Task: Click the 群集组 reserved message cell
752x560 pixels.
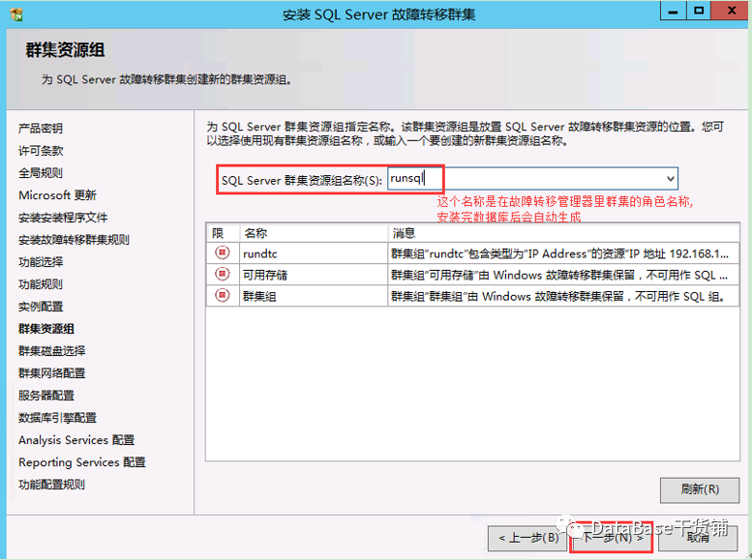Action: click(x=563, y=296)
